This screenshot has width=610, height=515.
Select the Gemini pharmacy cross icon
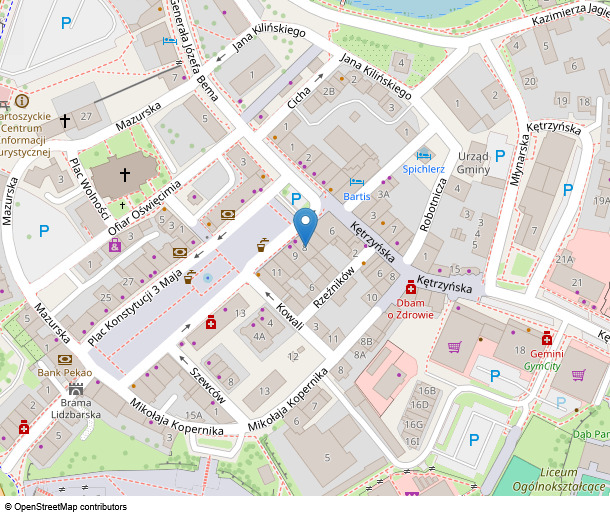547,338
